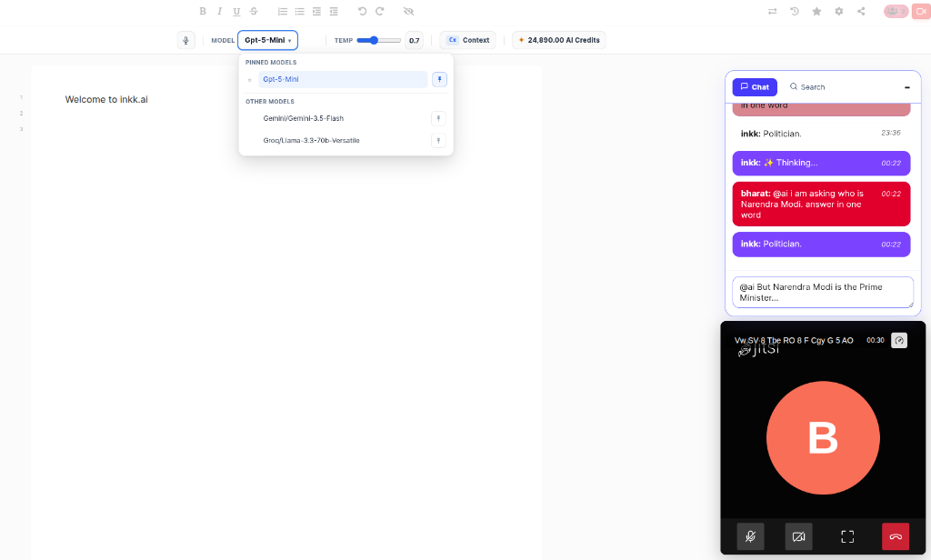Pin the Groq/Llama-3.3-70b-Versatile model
The height and width of the screenshot is (560, 931).
tap(438, 140)
